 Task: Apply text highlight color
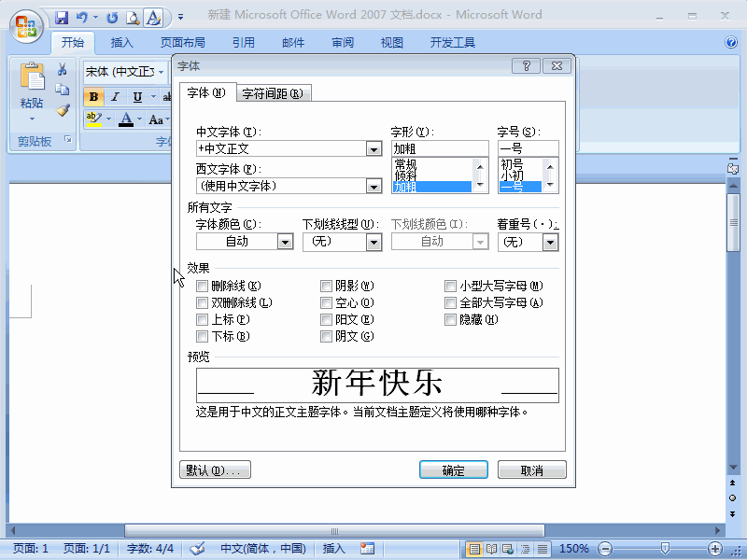click(x=93, y=119)
